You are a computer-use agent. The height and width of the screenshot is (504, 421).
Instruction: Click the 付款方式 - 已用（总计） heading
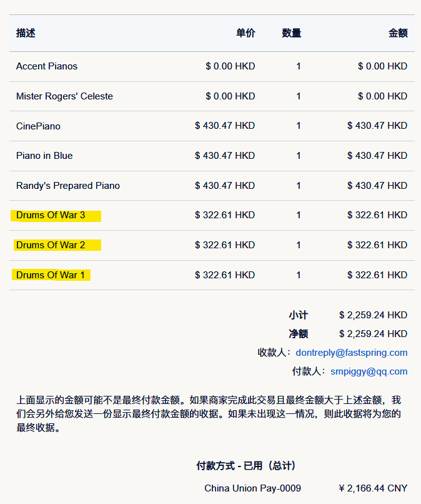[245, 466]
